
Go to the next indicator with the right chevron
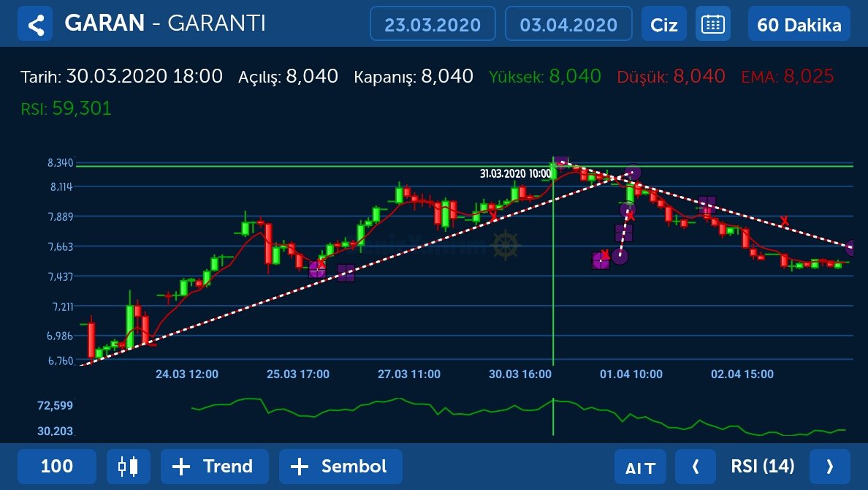[829, 466]
